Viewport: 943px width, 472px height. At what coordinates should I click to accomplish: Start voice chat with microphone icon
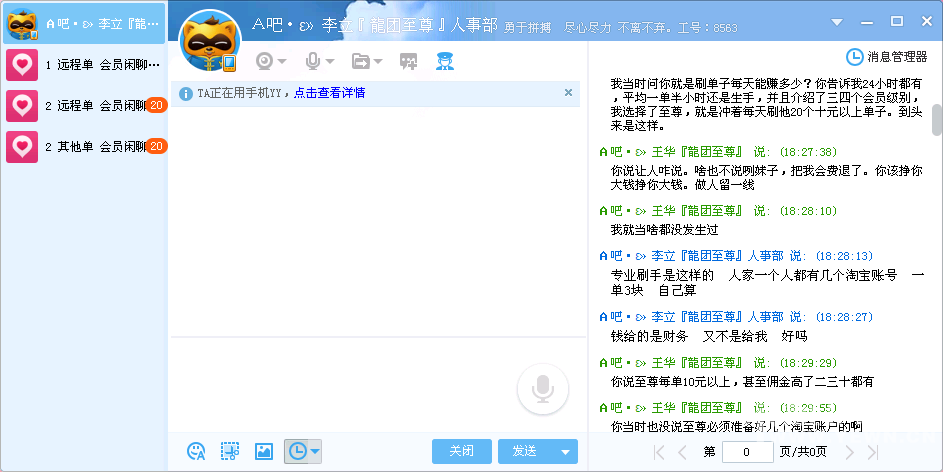tap(312, 61)
